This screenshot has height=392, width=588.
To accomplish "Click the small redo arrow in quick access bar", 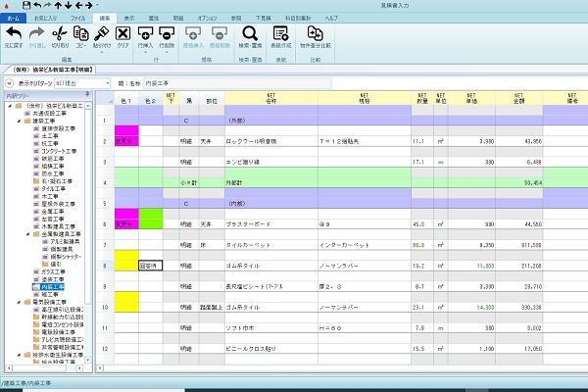I will [x=47, y=5].
